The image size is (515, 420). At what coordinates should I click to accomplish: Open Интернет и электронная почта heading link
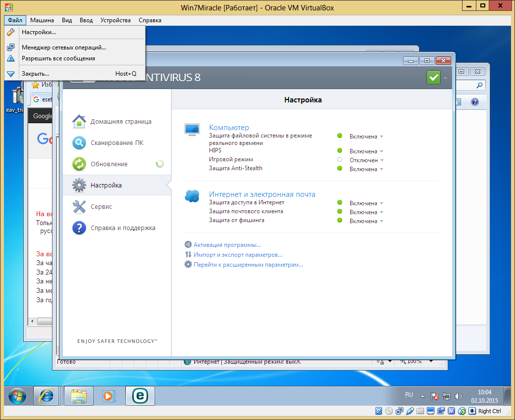pyautogui.click(x=262, y=194)
